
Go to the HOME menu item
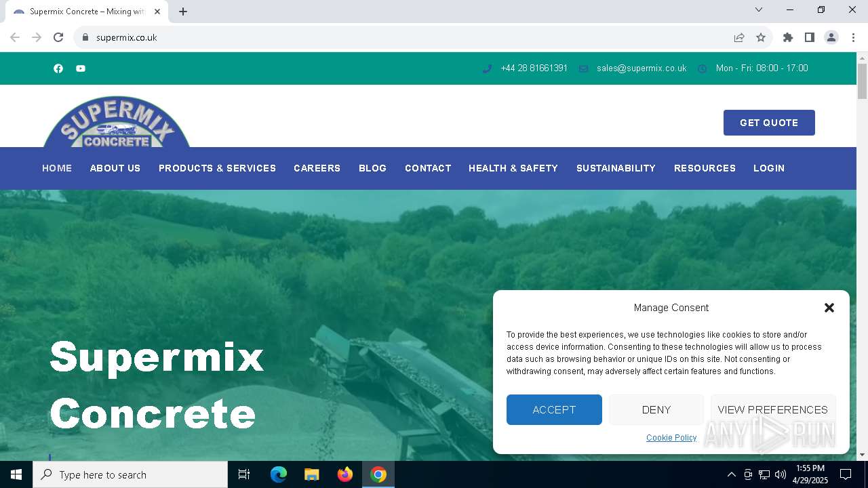[x=57, y=168]
